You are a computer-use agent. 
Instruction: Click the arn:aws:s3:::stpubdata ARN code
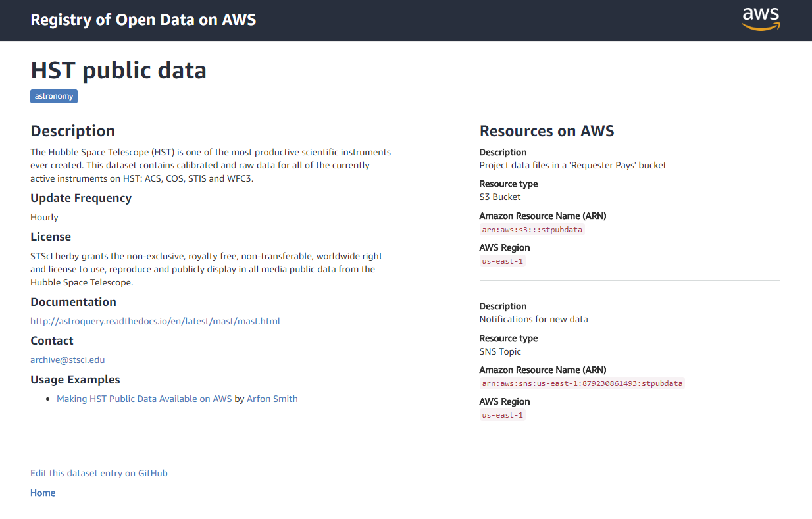pyautogui.click(x=532, y=230)
